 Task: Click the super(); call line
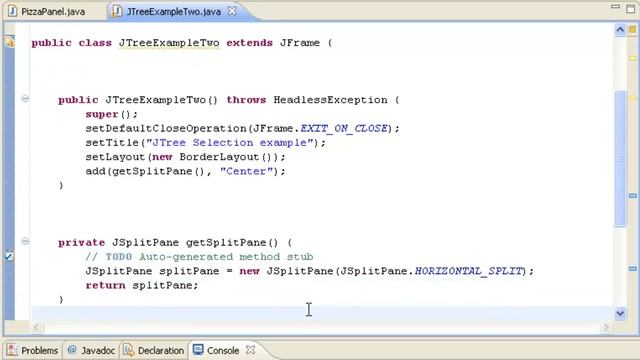point(111,114)
